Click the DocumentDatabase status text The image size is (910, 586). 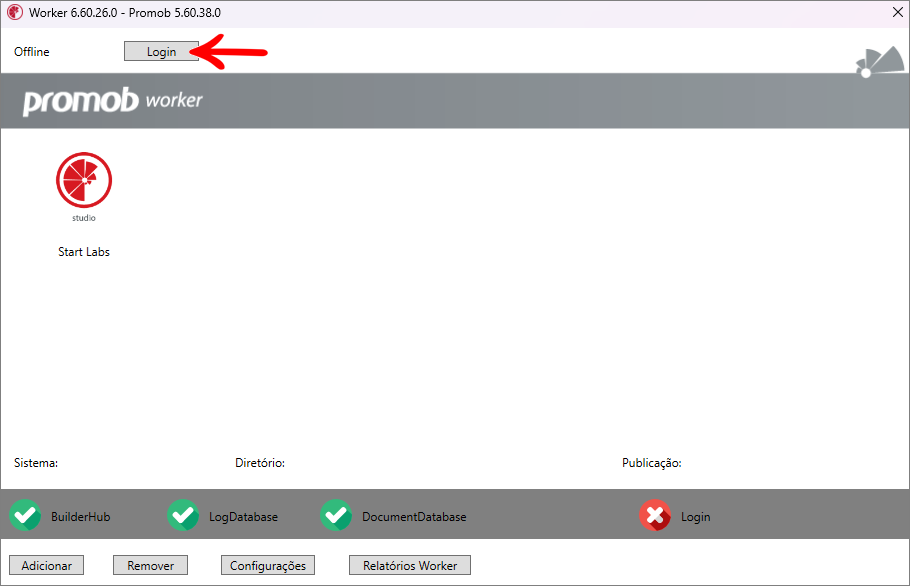414,517
